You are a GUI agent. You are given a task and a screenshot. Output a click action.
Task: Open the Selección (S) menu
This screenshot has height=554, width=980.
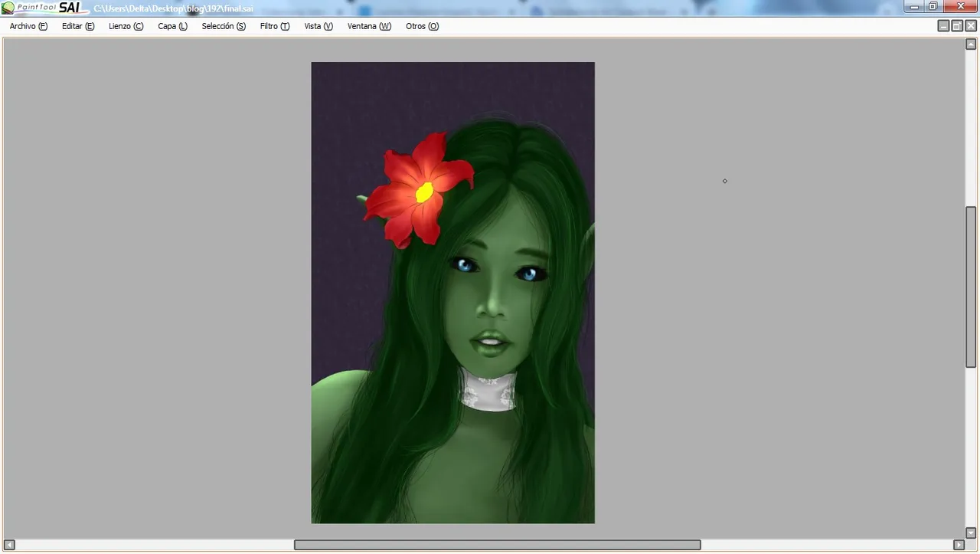tap(224, 26)
